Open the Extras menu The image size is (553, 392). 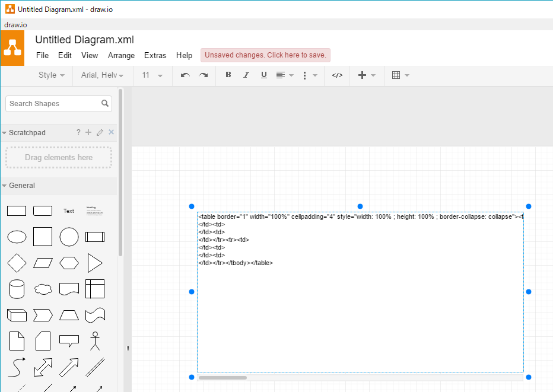pos(155,55)
